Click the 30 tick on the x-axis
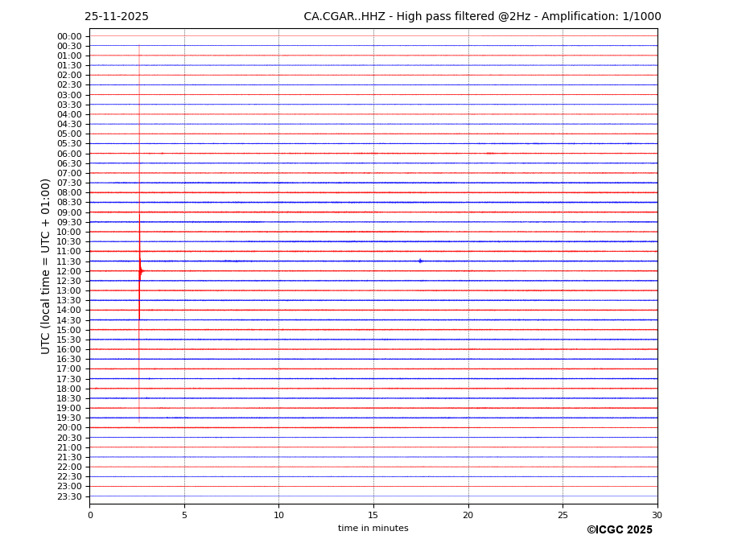 tap(657, 515)
